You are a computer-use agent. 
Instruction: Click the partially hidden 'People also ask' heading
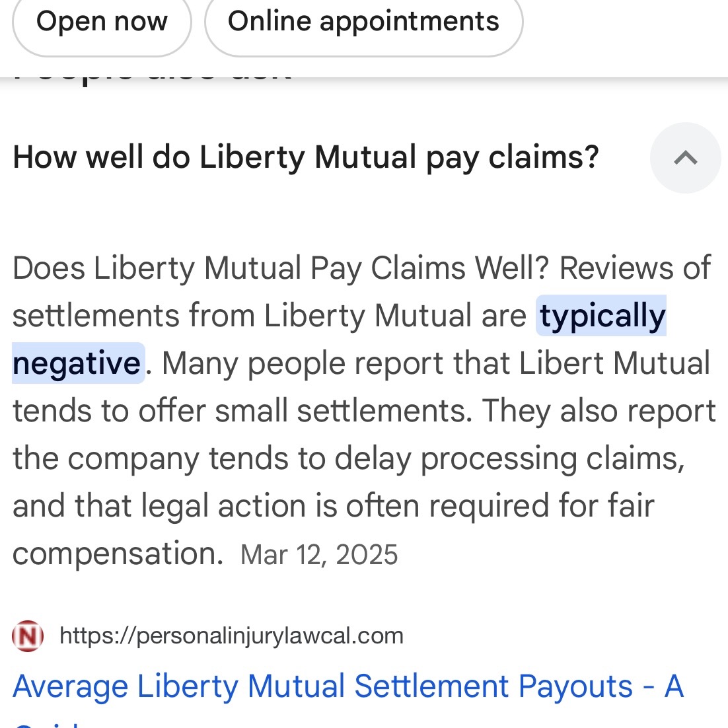point(152,74)
